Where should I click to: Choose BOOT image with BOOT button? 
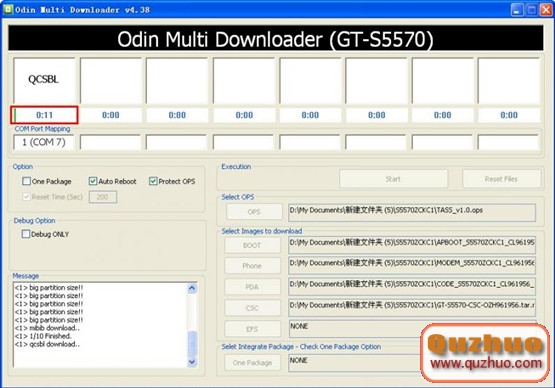[252, 245]
